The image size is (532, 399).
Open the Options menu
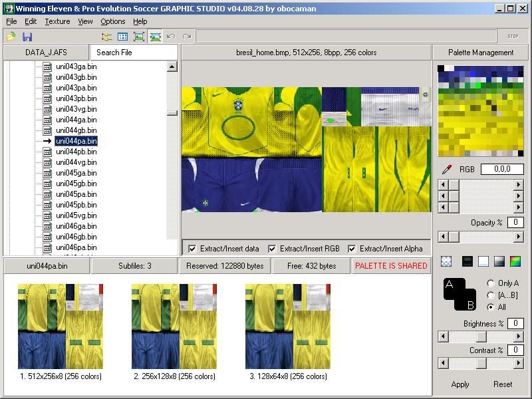(113, 21)
